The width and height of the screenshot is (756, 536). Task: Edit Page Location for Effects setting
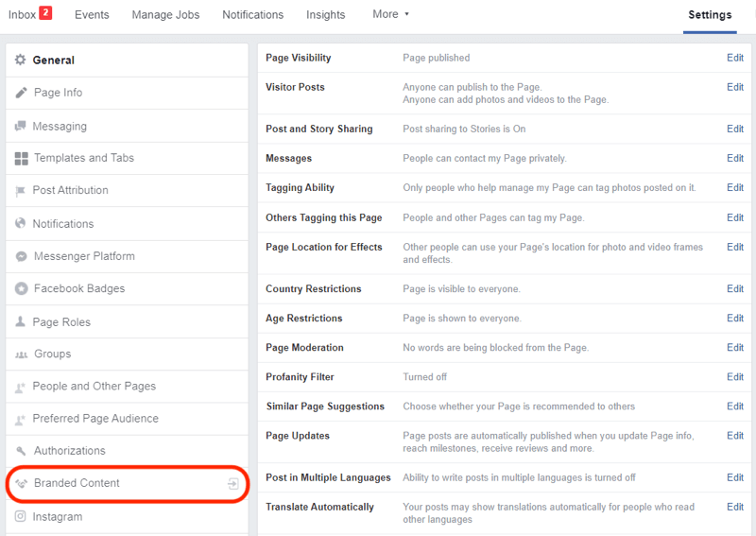coord(735,247)
